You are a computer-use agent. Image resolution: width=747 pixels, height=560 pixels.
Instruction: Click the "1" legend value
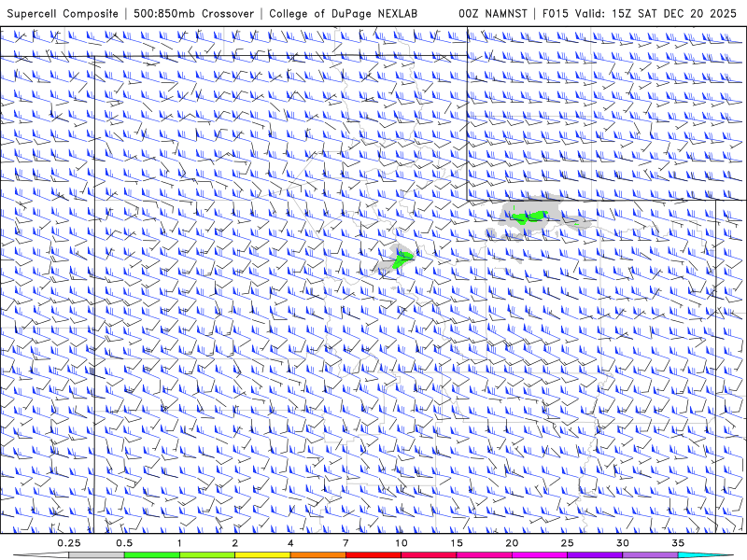tap(179, 543)
